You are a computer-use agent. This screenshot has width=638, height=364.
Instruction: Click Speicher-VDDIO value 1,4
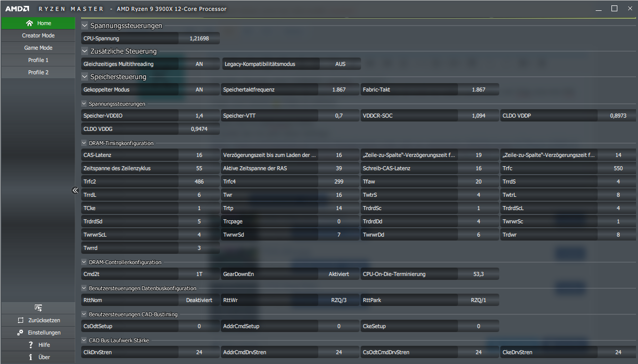(x=199, y=116)
